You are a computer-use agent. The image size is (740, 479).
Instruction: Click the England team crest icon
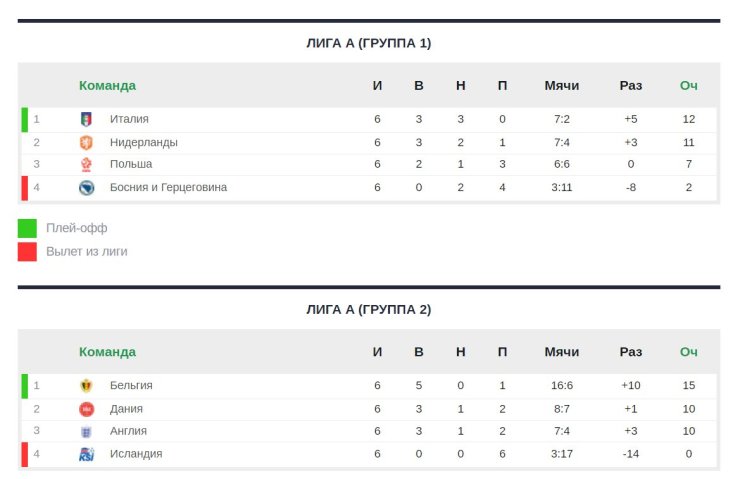click(86, 431)
